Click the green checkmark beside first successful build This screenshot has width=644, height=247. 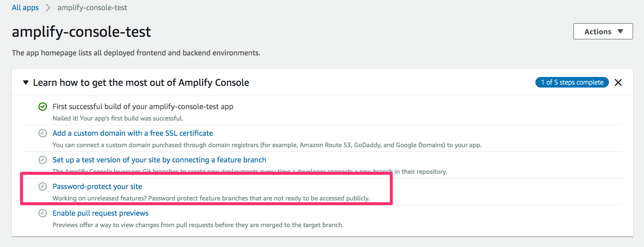pos(42,107)
